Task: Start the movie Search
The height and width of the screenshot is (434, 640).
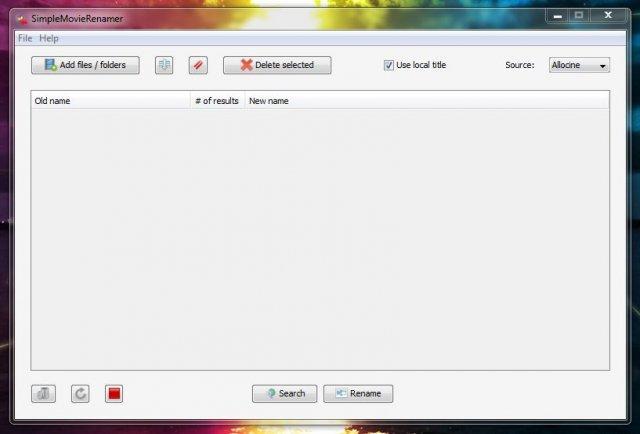Action: [x=285, y=394]
